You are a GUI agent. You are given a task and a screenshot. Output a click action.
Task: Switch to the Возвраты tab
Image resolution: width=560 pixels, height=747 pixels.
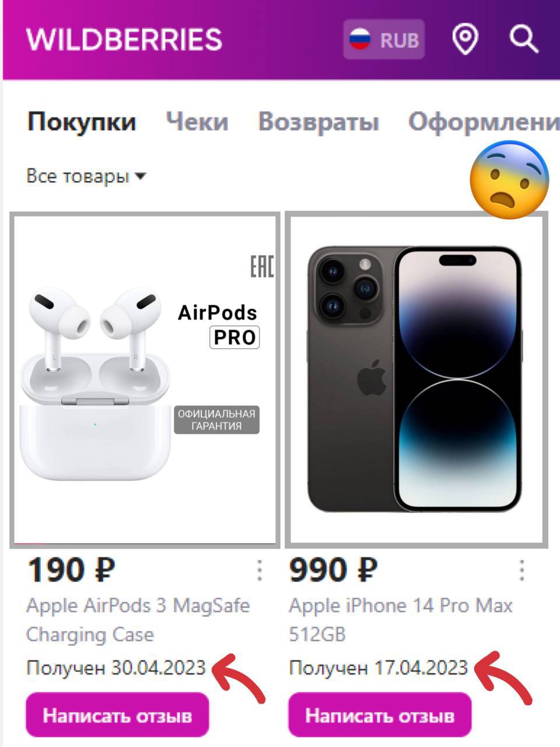coord(318,122)
